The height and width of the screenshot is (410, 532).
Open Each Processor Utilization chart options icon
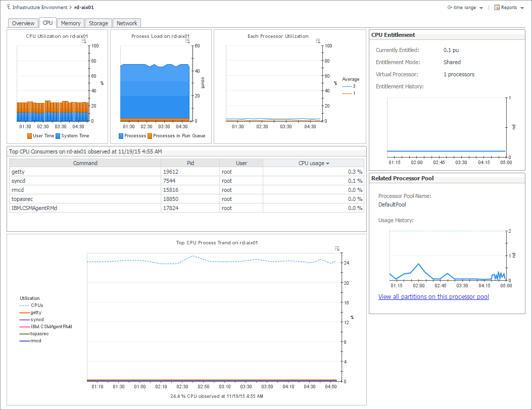click(318, 41)
